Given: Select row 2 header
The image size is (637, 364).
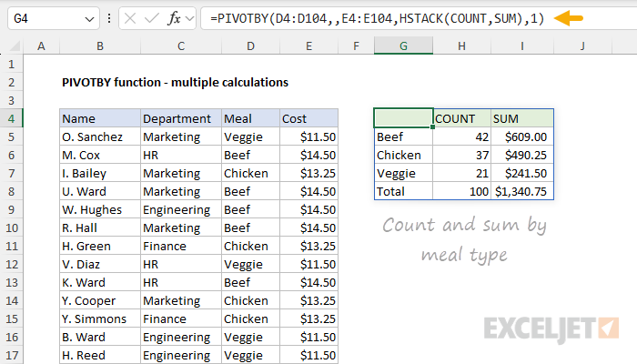Looking at the screenshot, I should [x=11, y=83].
